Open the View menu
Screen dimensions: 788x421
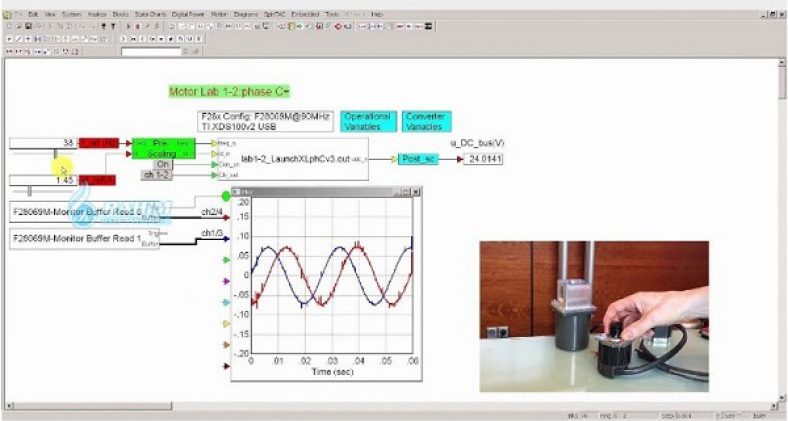(x=50, y=14)
